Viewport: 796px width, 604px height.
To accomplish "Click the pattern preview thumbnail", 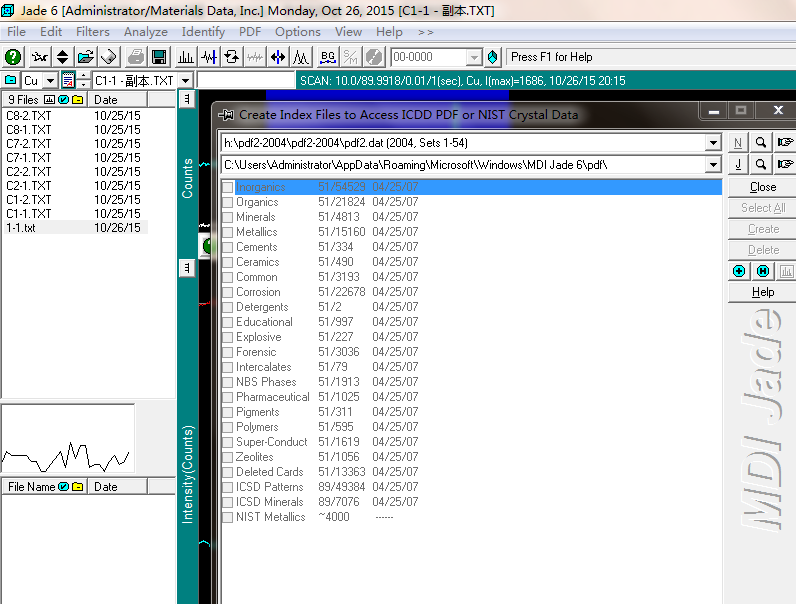I will point(68,440).
